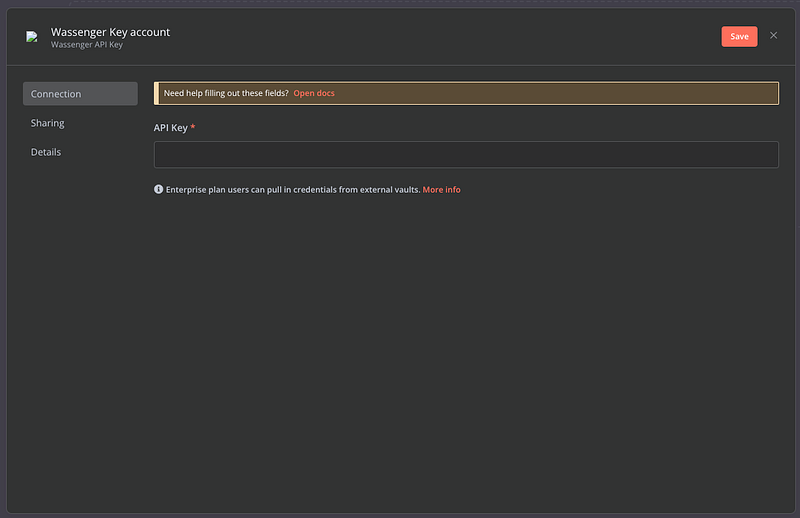Viewport: 800px width, 518px height.
Task: Click the yellow left edge of help banner
Action: click(x=155, y=93)
